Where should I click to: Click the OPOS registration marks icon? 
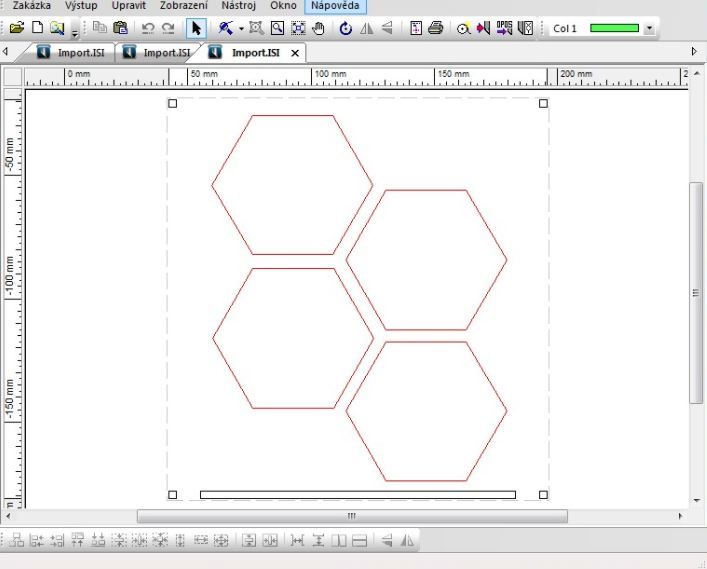pos(505,28)
